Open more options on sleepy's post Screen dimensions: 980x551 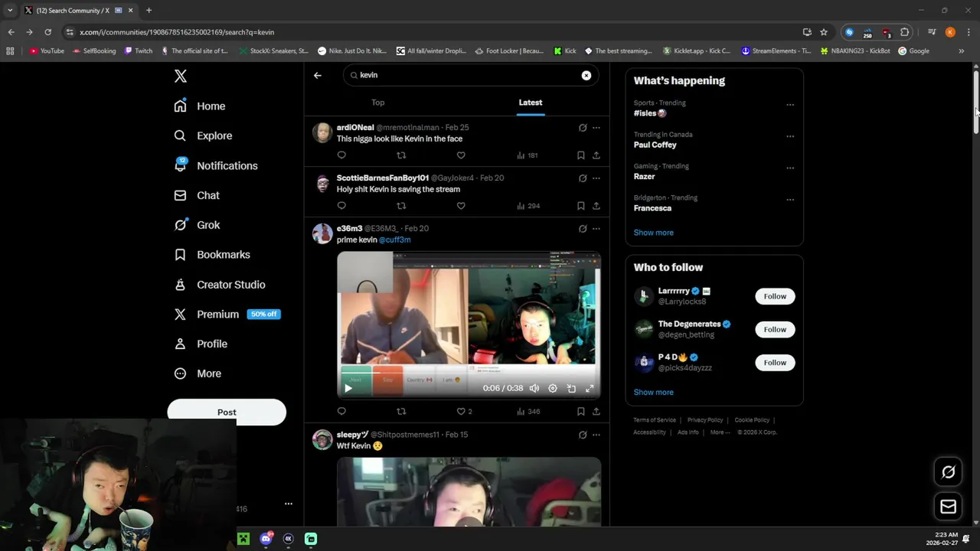click(596, 435)
